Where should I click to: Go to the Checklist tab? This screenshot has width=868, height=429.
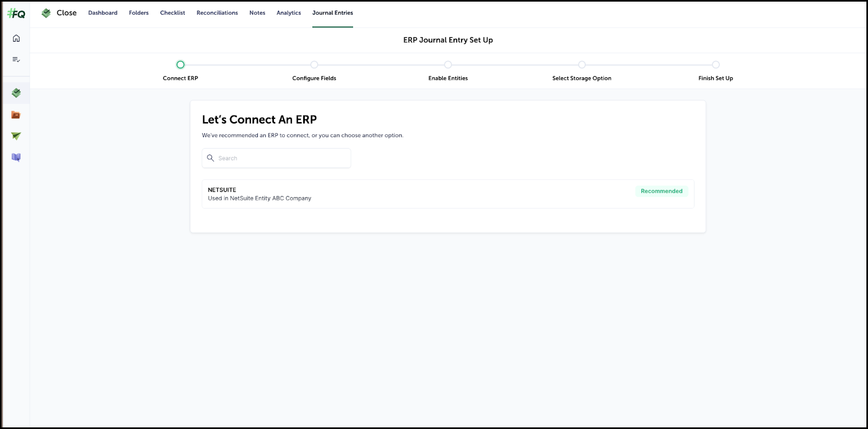172,13
